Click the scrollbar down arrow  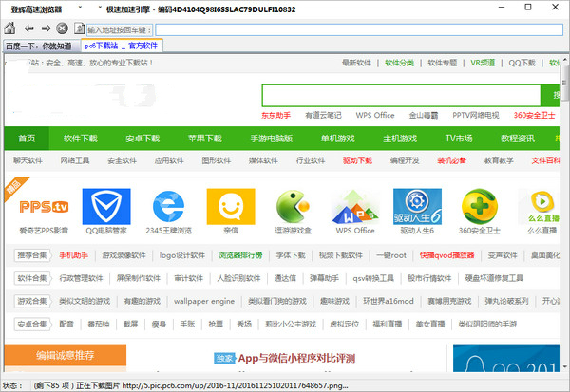tap(565, 367)
